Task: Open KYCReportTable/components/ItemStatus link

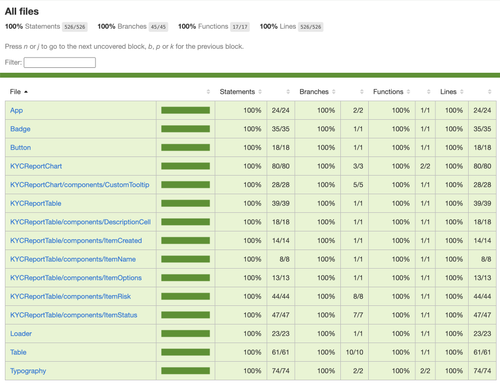Action: pyautogui.click(x=73, y=315)
